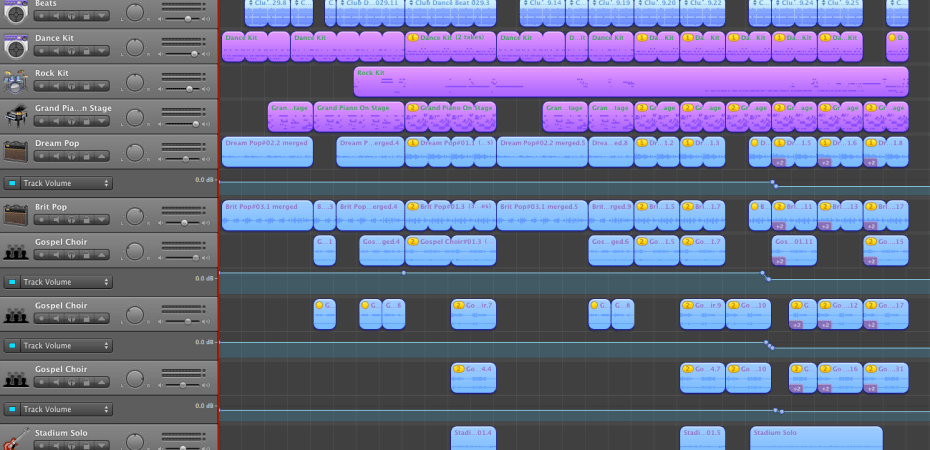Lock the Grand Piano track

tap(84, 122)
